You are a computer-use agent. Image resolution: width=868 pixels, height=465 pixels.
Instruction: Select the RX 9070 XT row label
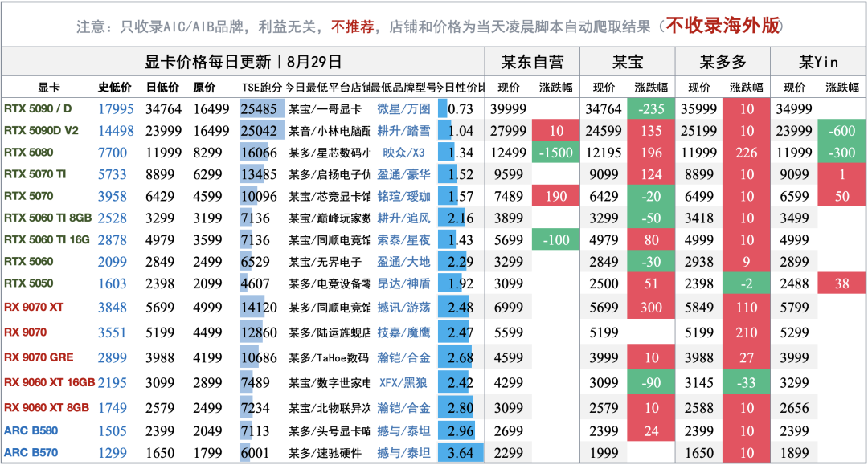click(x=34, y=307)
